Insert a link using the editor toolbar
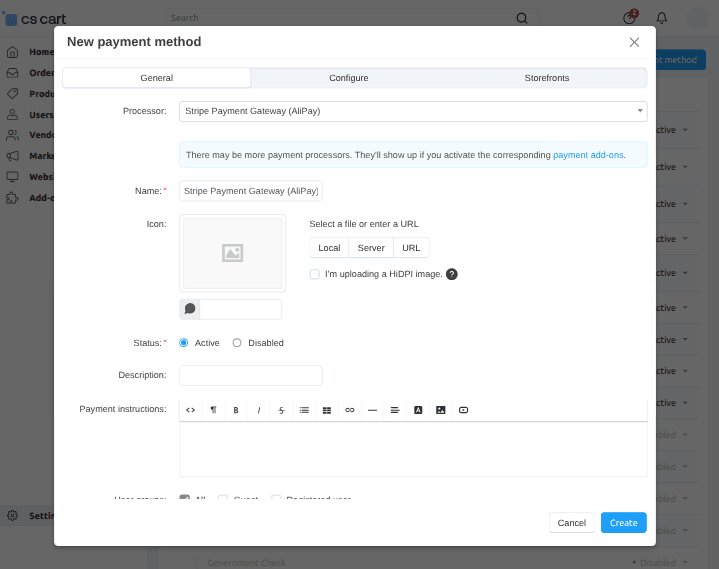719x569 pixels. coord(350,410)
